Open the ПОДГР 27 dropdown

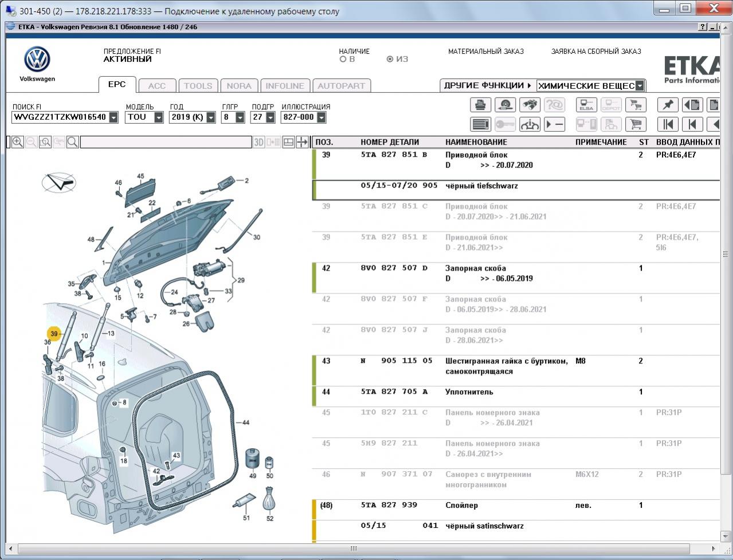[270, 118]
